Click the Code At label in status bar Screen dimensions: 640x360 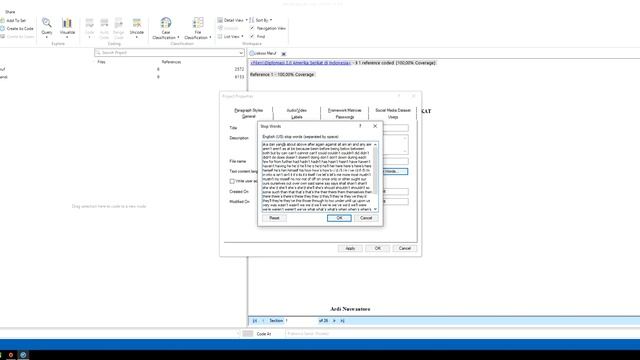tap(264, 334)
